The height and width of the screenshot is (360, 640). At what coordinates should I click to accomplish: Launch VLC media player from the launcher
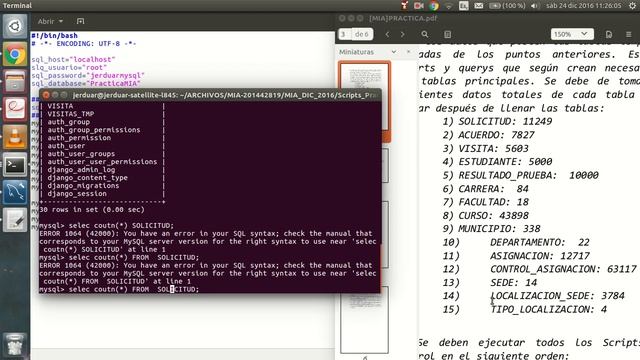point(15,137)
